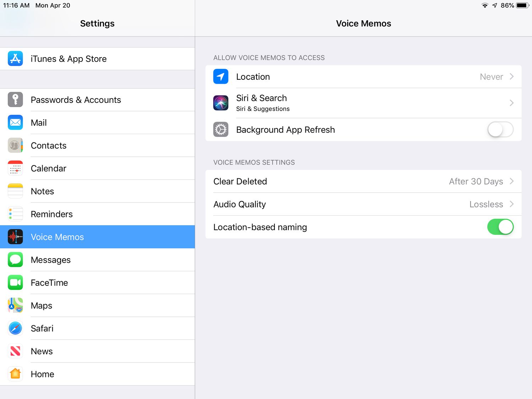Open Reminders settings row
The image size is (532, 399).
52,214
